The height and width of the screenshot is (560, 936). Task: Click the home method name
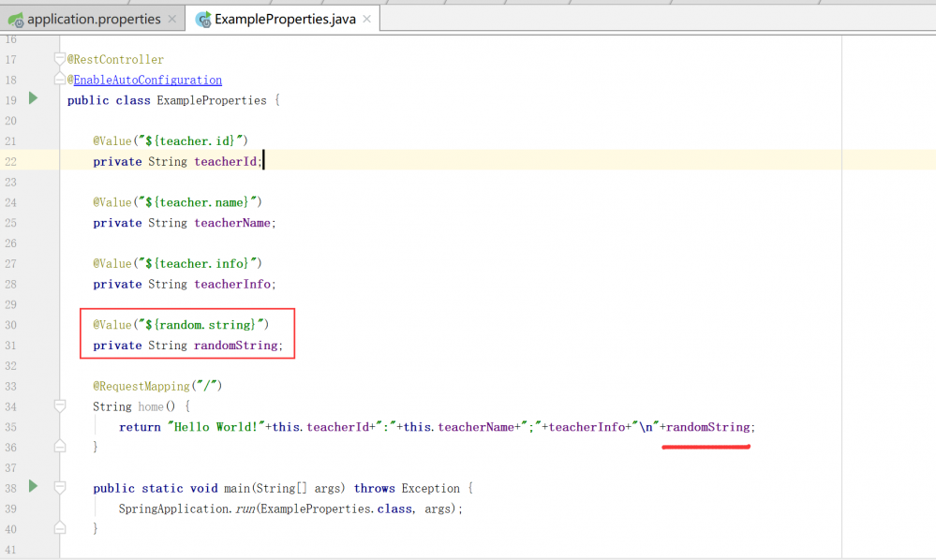click(151, 406)
